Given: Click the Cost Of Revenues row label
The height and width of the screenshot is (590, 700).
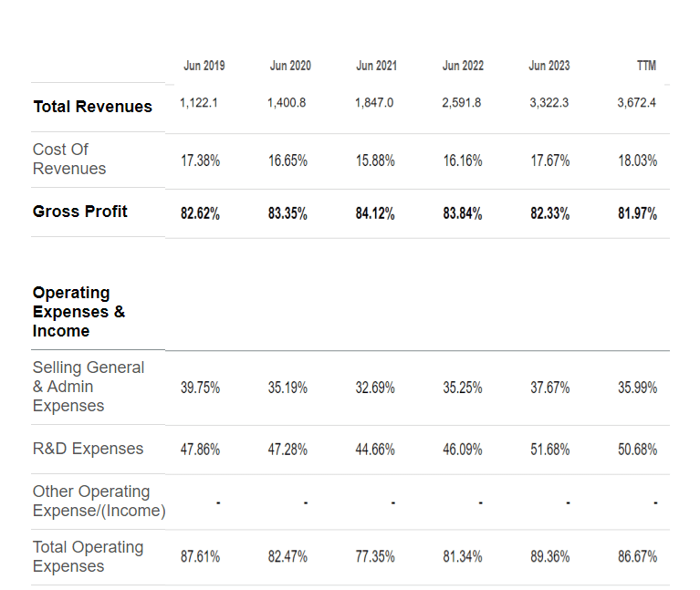Looking at the screenshot, I should [x=69, y=159].
